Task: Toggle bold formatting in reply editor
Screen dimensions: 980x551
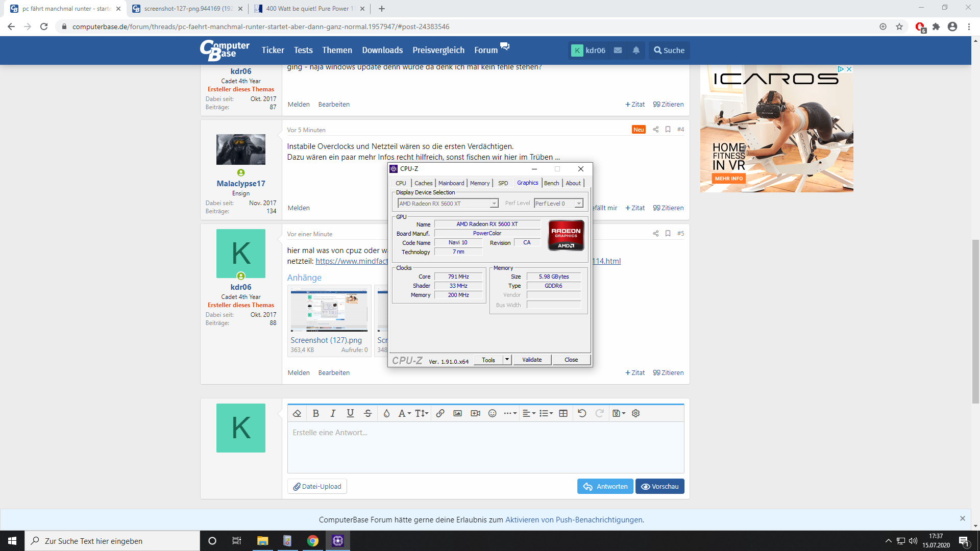Action: click(315, 413)
